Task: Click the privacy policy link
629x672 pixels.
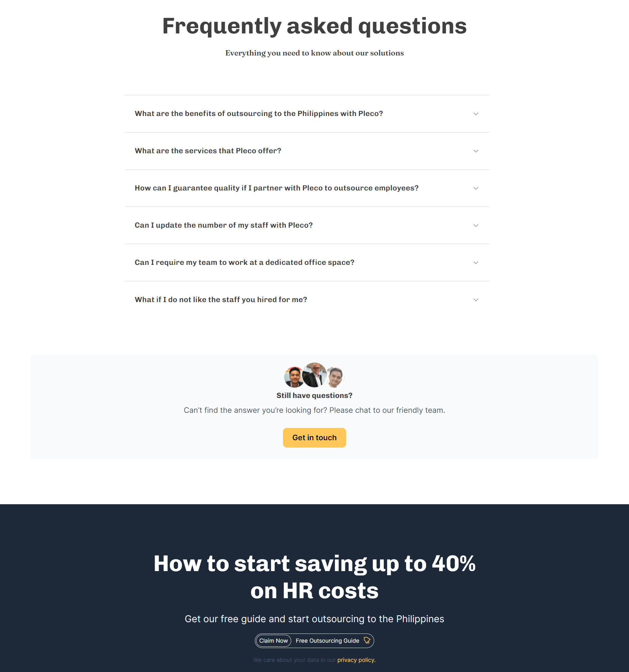Action: pos(355,660)
